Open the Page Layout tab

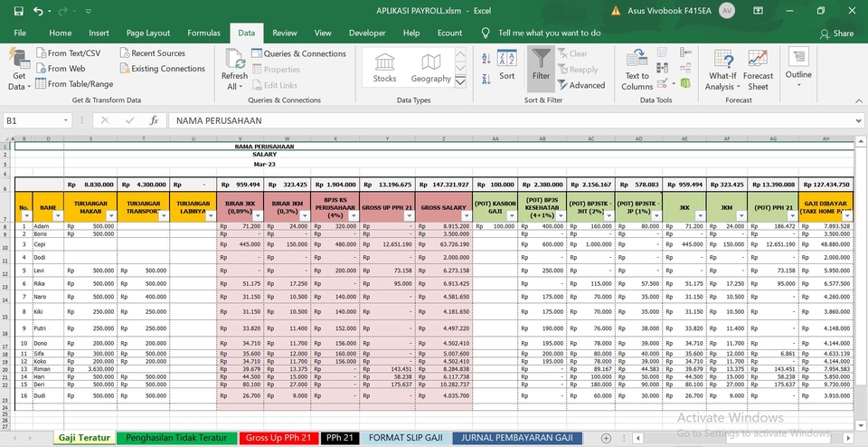pos(147,33)
